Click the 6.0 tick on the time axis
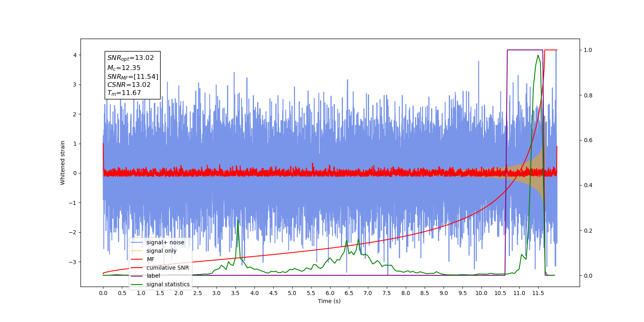This screenshot has height=322, width=644. tap(330, 293)
